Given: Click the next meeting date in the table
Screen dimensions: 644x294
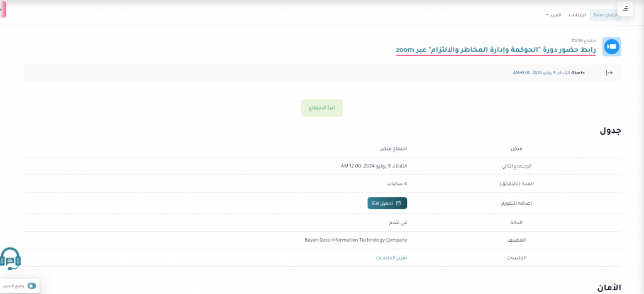Looking at the screenshot, I should pyautogui.click(x=370, y=166).
